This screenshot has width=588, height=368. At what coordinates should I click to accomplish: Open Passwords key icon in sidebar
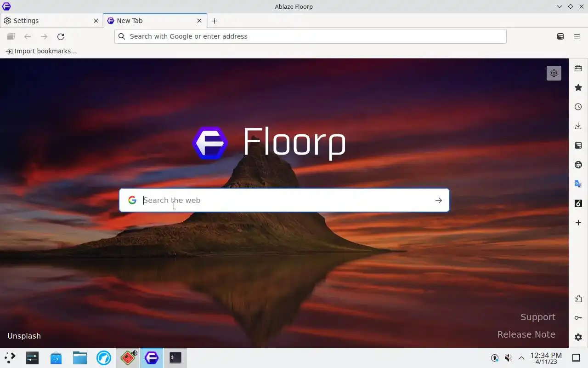point(578,318)
